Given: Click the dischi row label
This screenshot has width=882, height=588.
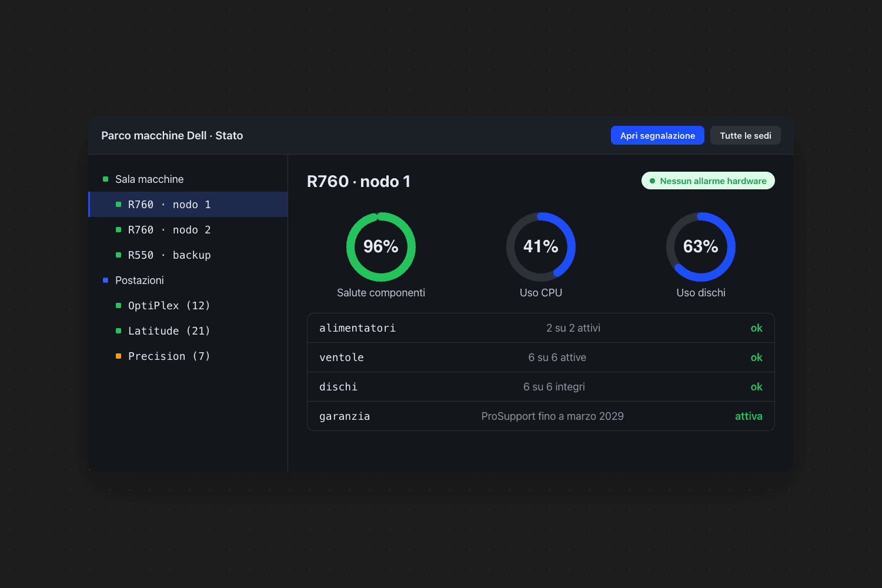Looking at the screenshot, I should click(338, 387).
